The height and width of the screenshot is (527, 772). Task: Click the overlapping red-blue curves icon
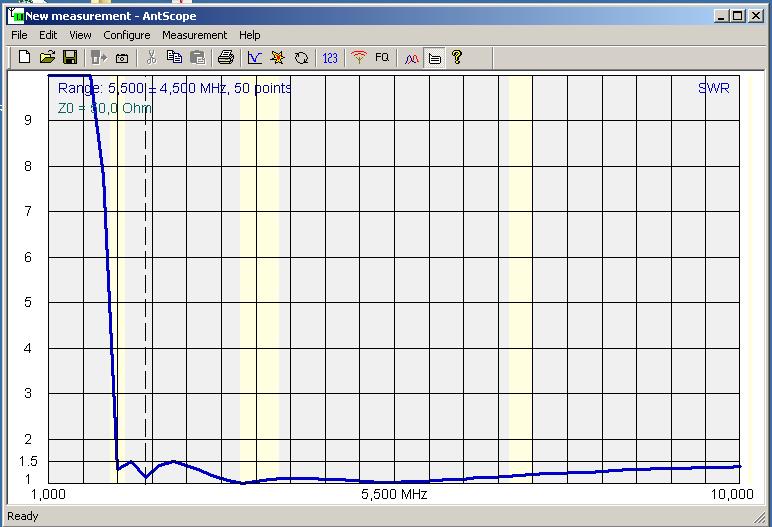pyautogui.click(x=412, y=59)
